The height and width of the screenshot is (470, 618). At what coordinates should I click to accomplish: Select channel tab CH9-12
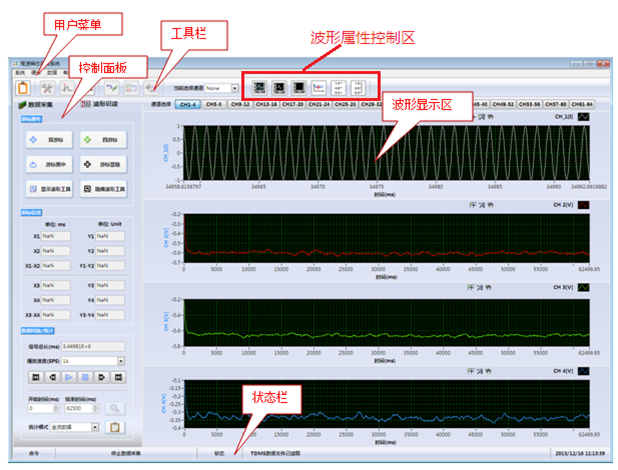240,104
